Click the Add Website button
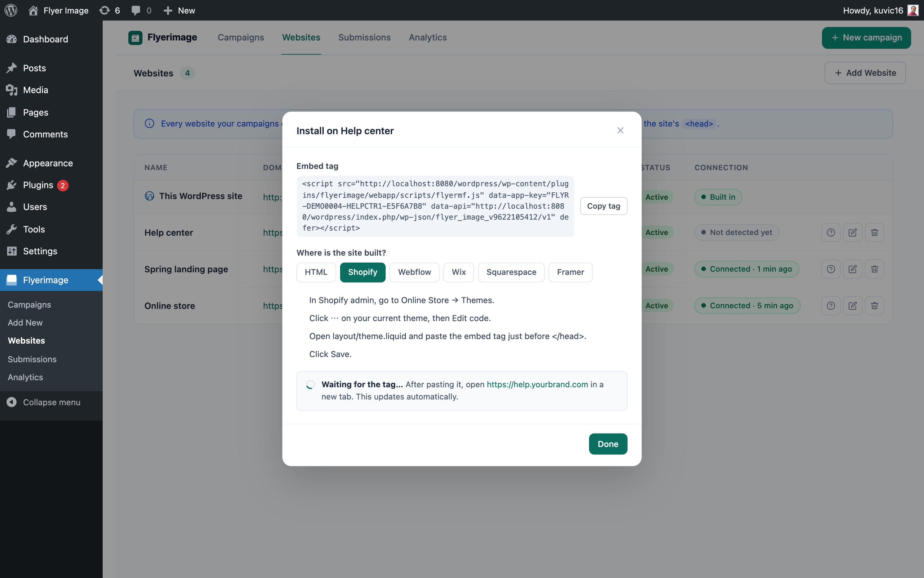Screen dimensions: 924x578 865,73
